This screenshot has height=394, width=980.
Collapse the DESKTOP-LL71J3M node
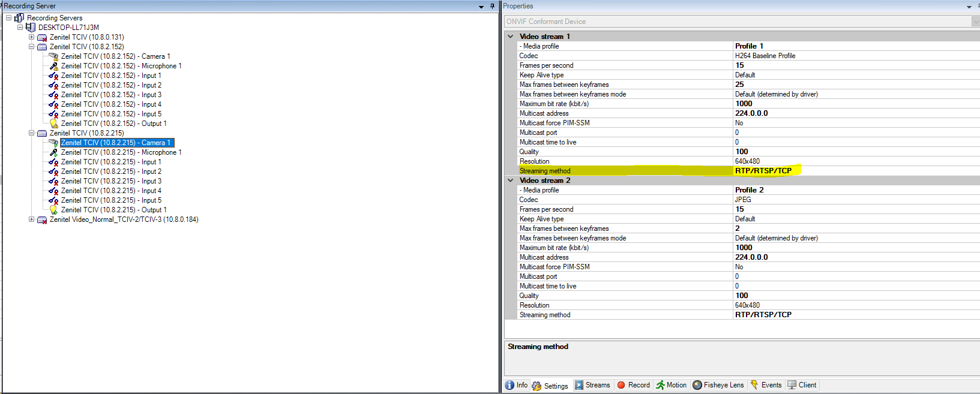pyautogui.click(x=20, y=28)
